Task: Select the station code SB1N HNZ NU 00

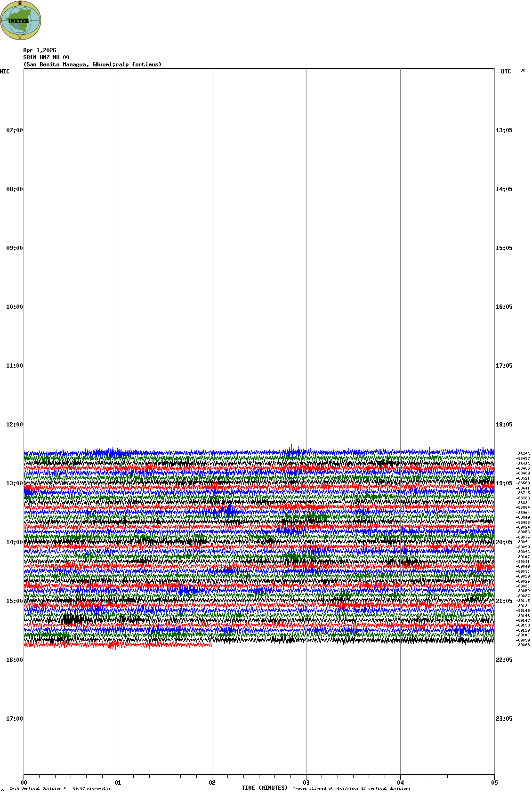Action: 46,57
